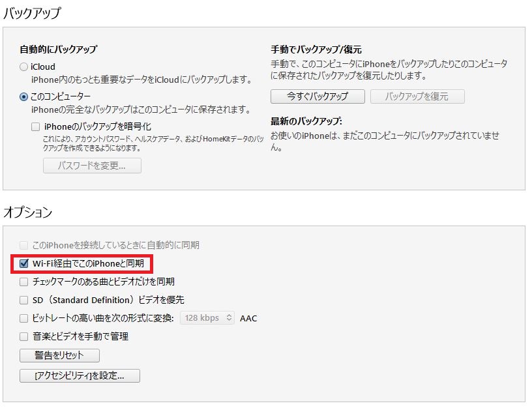Click the バックアップを復元 button

click(x=417, y=96)
